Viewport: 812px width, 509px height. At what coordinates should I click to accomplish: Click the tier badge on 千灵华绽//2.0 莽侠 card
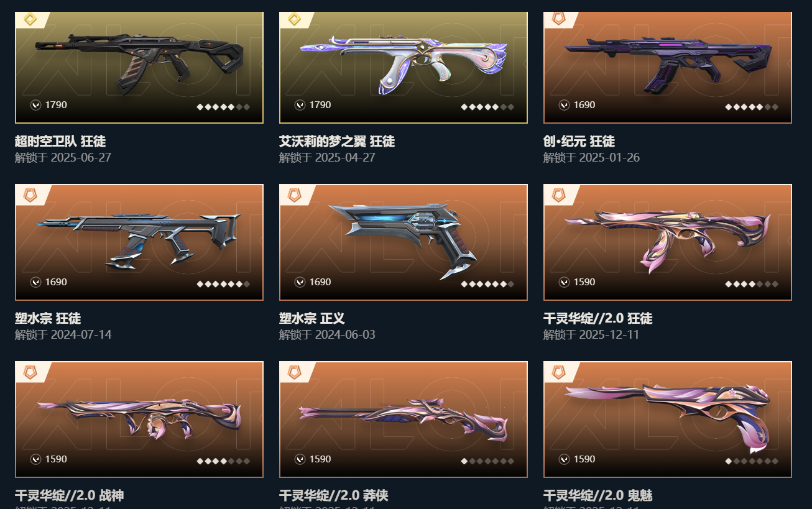click(294, 373)
